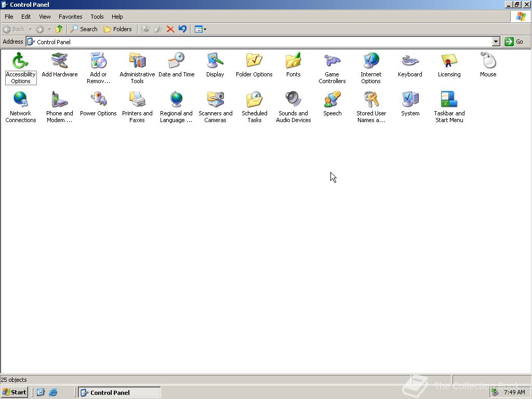Click Control Panel taskbar button
Image resolution: width=532 pixels, height=399 pixels.
tap(119, 393)
